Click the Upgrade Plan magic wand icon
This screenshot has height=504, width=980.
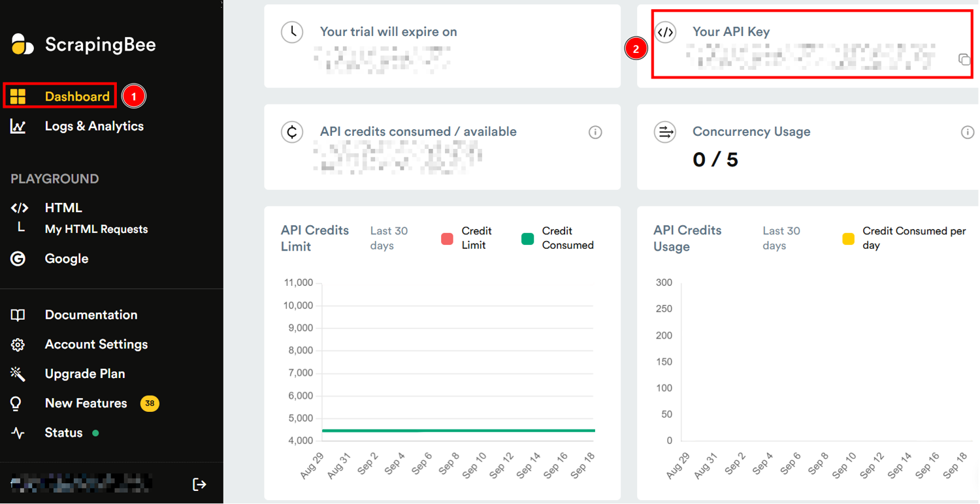click(x=18, y=373)
